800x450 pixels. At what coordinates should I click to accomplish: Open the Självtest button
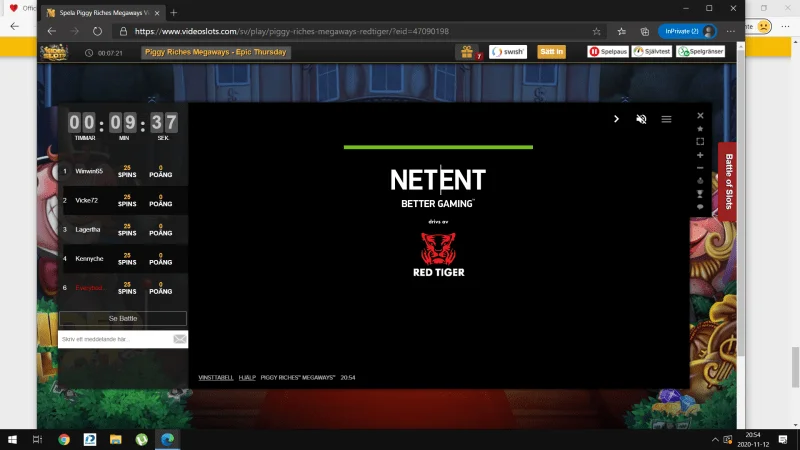click(x=652, y=52)
